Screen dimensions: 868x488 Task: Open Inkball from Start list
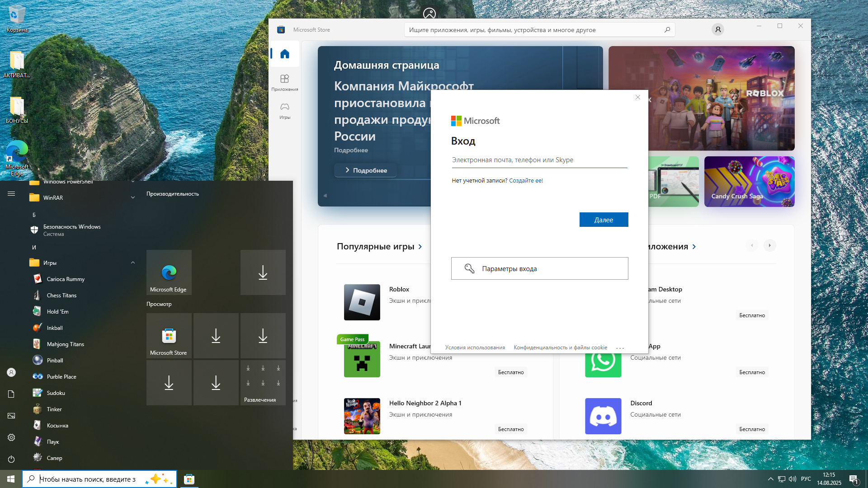point(83,328)
